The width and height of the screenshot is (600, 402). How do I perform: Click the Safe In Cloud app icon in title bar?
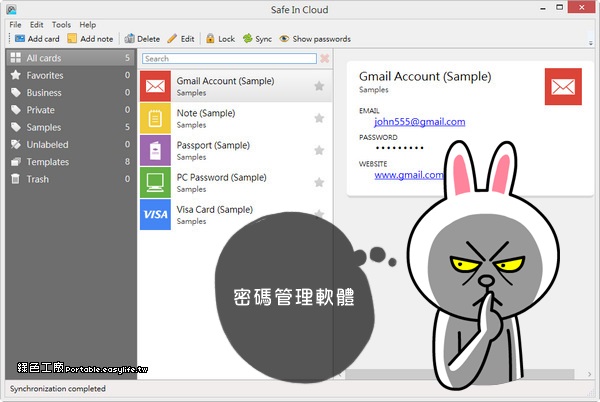(x=11, y=10)
